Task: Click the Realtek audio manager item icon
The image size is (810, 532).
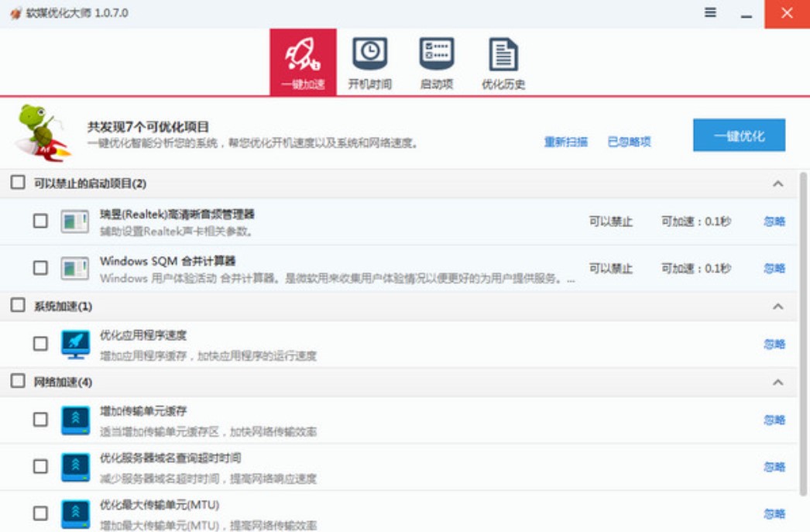Action: 75,221
